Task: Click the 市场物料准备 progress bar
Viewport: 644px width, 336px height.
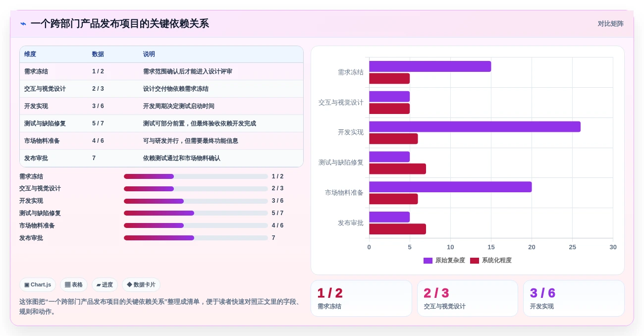Action: click(x=196, y=226)
